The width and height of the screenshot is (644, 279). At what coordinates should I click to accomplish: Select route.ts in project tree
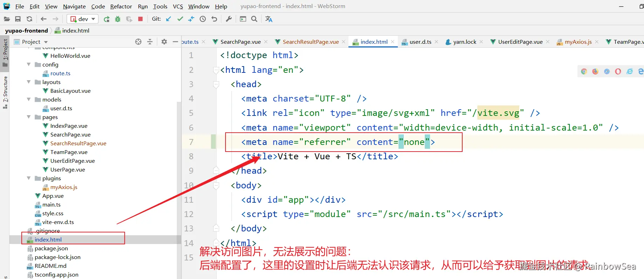[x=60, y=73]
